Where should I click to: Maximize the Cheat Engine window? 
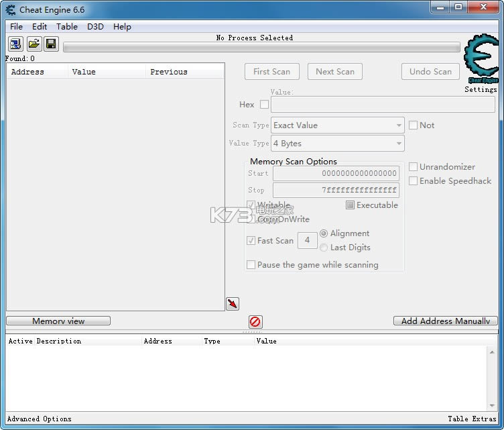(458, 7)
